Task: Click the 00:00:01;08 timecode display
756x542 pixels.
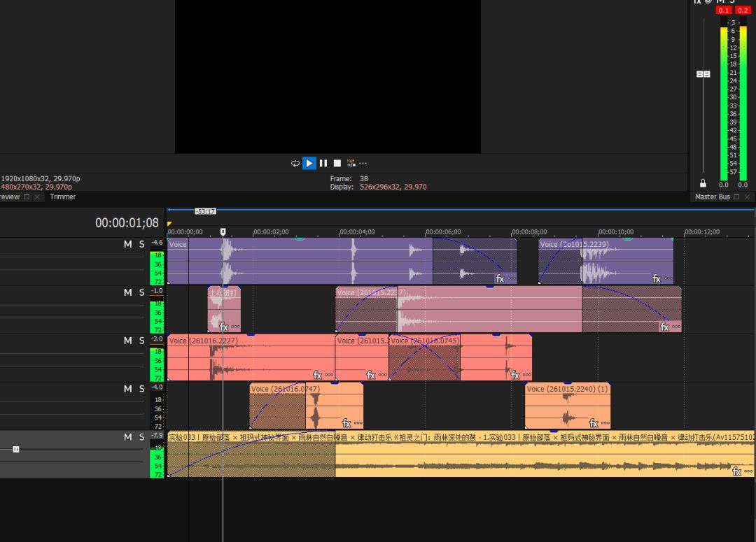Action: (x=127, y=222)
